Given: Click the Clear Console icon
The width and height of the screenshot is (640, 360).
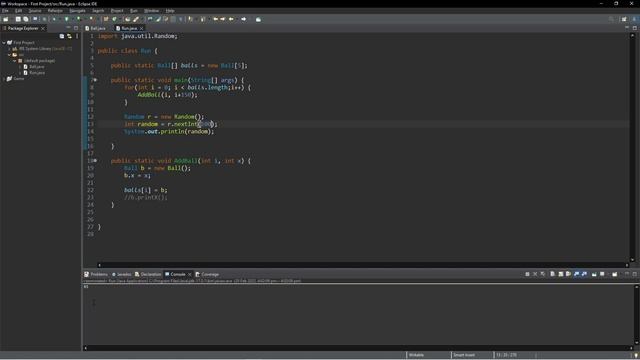Looking at the screenshot, I should point(553,274).
